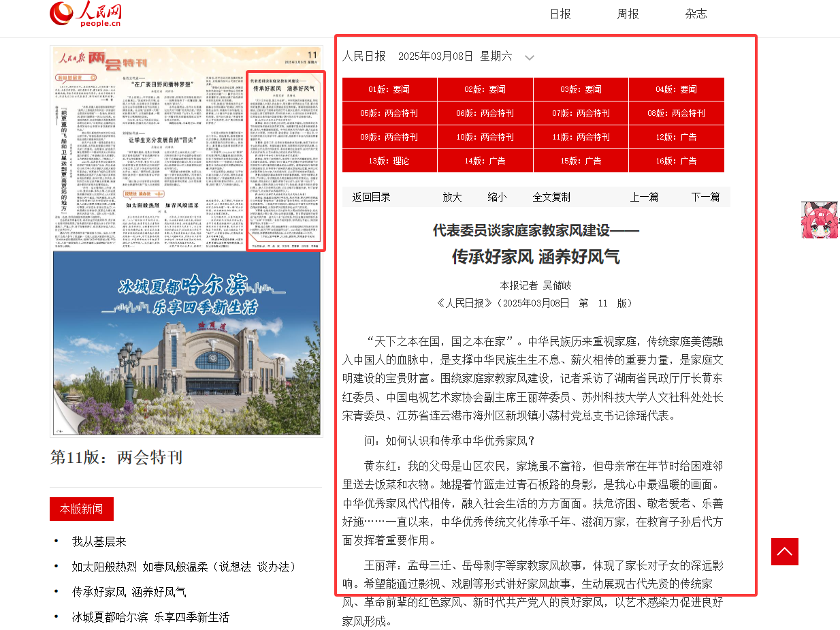
Task: Select 02版：要闻 page
Action: coord(485,89)
